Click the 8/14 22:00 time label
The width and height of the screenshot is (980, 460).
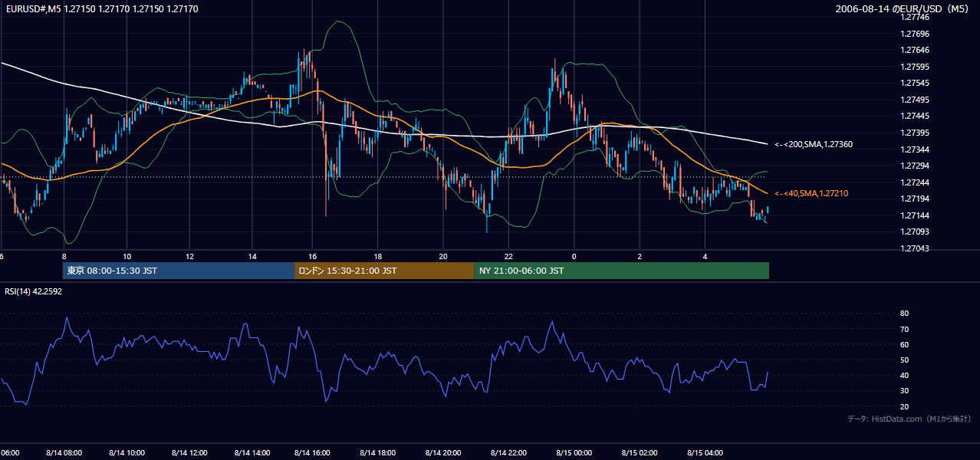tap(508, 453)
